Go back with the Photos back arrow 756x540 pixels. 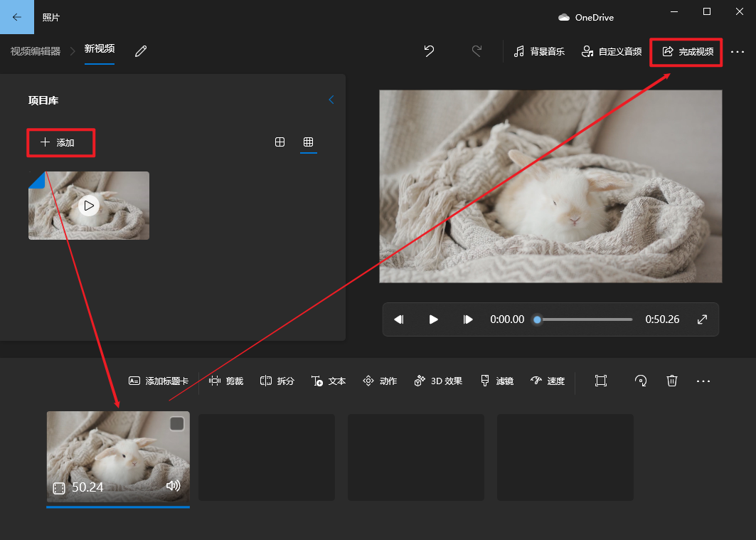17,17
